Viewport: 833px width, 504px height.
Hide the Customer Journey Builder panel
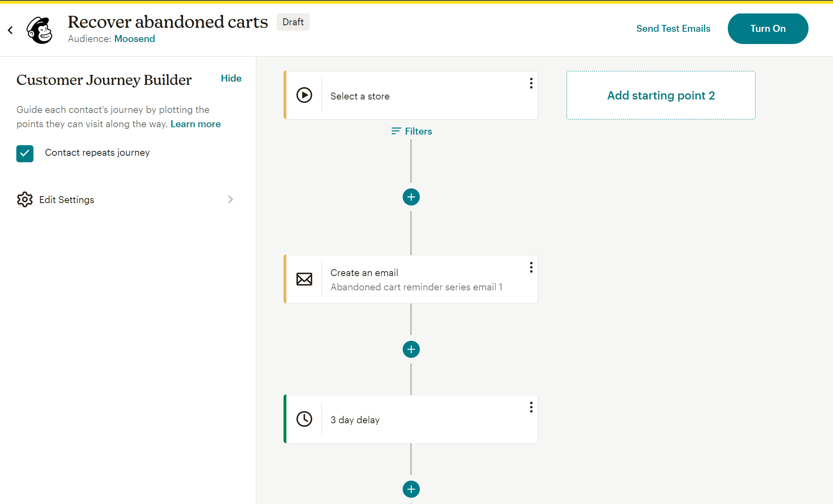tap(231, 78)
